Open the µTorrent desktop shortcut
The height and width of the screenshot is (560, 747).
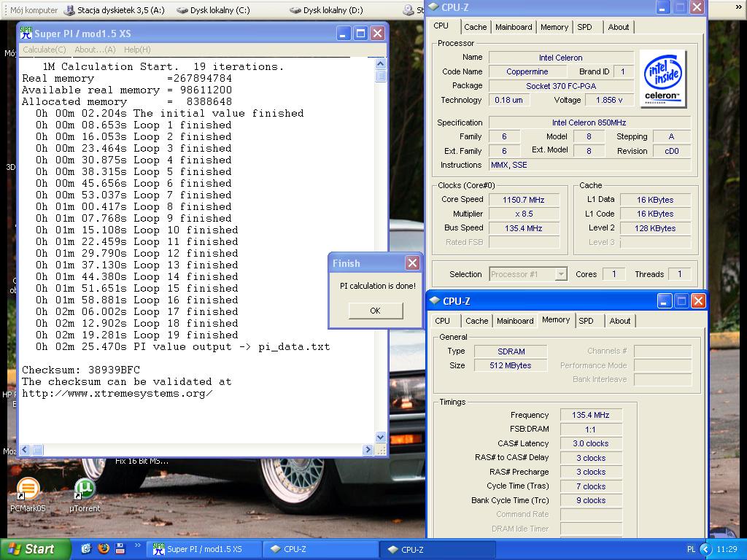[x=85, y=494]
